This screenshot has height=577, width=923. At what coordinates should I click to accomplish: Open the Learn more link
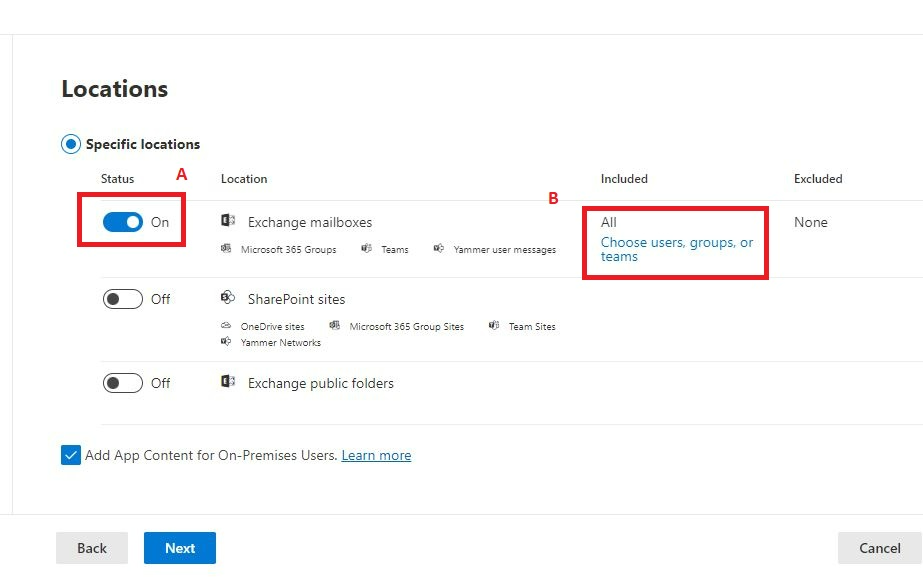376,455
